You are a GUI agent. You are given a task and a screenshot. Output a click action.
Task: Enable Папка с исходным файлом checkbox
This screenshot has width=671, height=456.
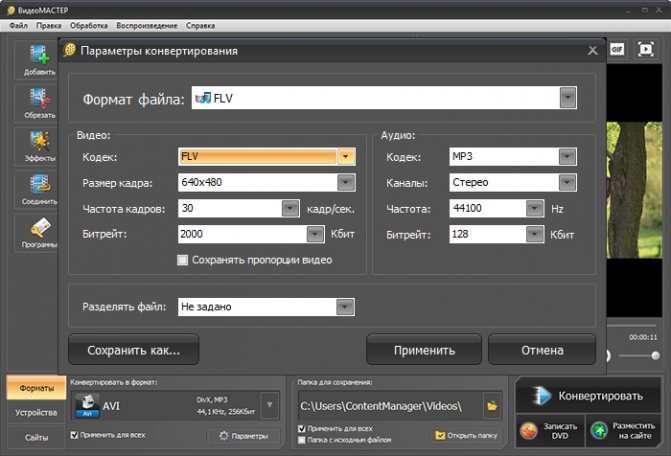(301, 440)
